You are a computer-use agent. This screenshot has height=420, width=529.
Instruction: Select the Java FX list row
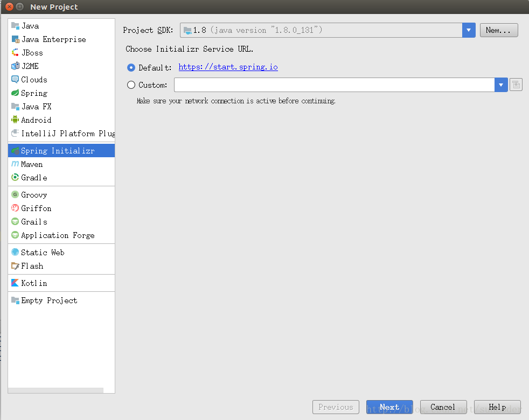(61, 107)
